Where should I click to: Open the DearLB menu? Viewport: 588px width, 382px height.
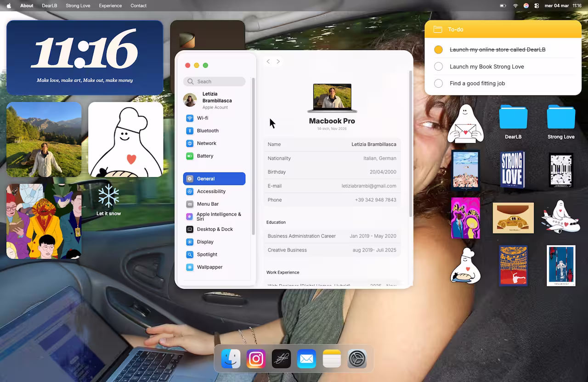[49, 6]
